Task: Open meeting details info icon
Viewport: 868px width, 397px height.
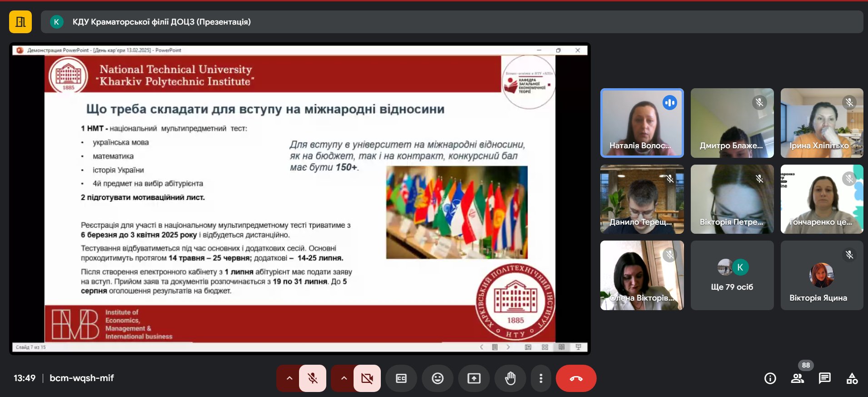Action: (770, 378)
